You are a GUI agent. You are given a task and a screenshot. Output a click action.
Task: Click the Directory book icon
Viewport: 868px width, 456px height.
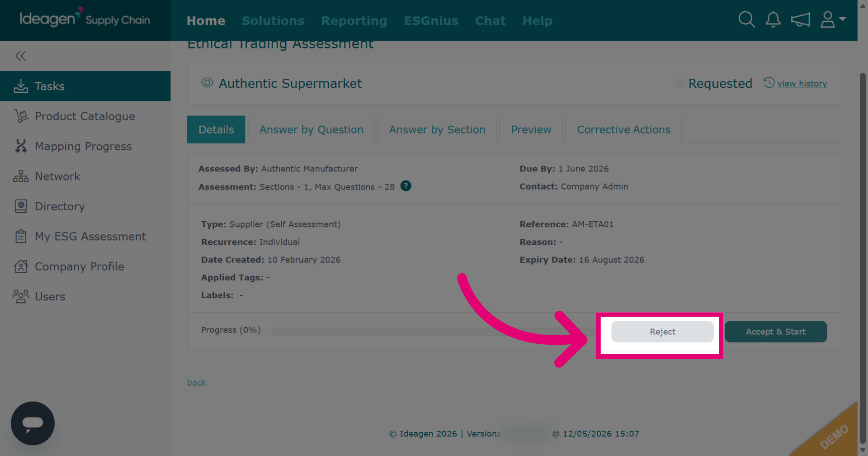(21, 206)
